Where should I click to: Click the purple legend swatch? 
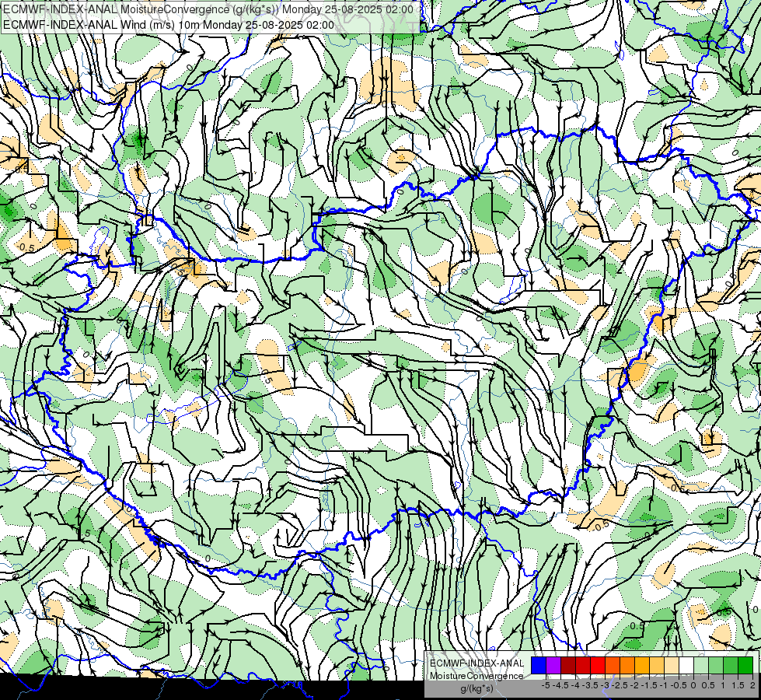click(x=553, y=666)
